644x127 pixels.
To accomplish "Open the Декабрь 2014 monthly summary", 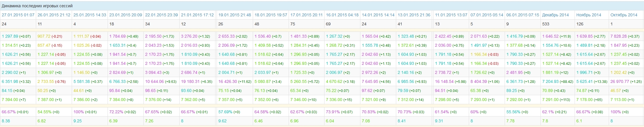I will [x=555, y=15].
